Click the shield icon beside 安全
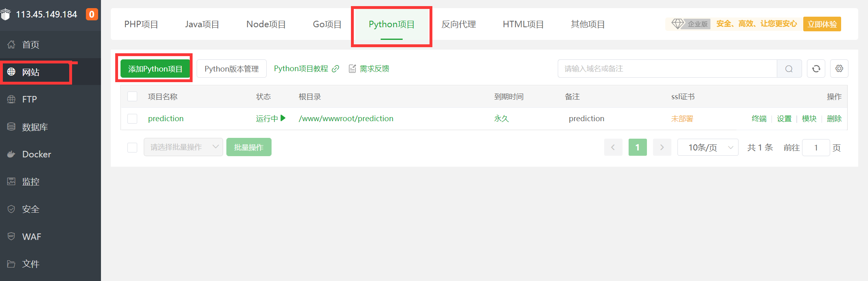 point(11,209)
